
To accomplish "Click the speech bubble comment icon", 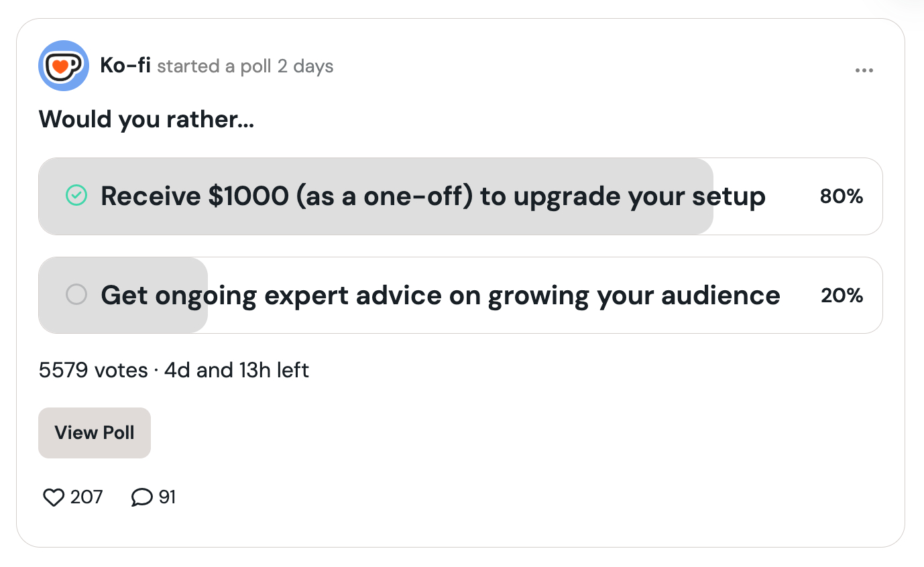I will tap(141, 497).
